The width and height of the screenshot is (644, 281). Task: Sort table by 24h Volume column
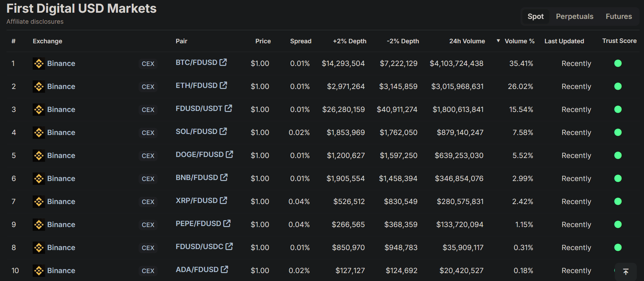coord(467,41)
